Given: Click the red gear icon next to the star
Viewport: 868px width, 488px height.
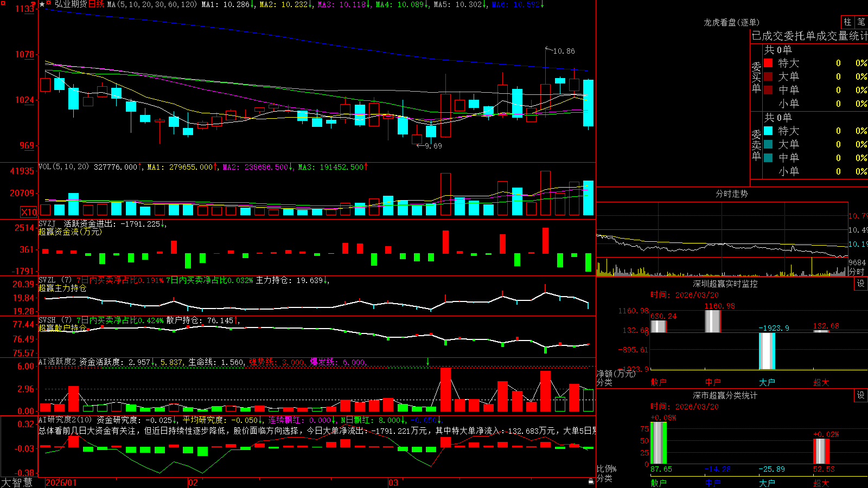Looking at the screenshot, I should click(x=49, y=4).
